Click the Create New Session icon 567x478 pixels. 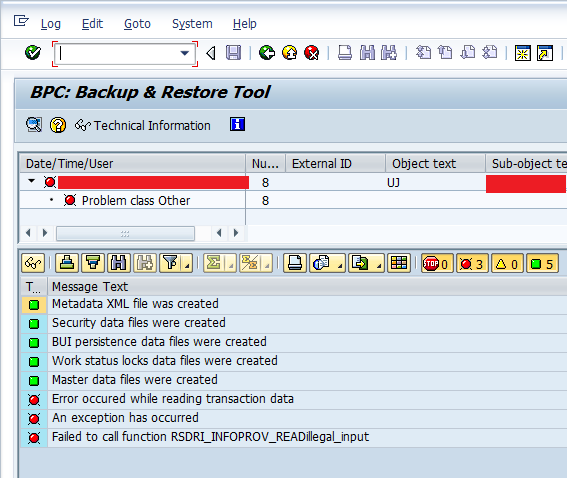[x=523, y=54]
